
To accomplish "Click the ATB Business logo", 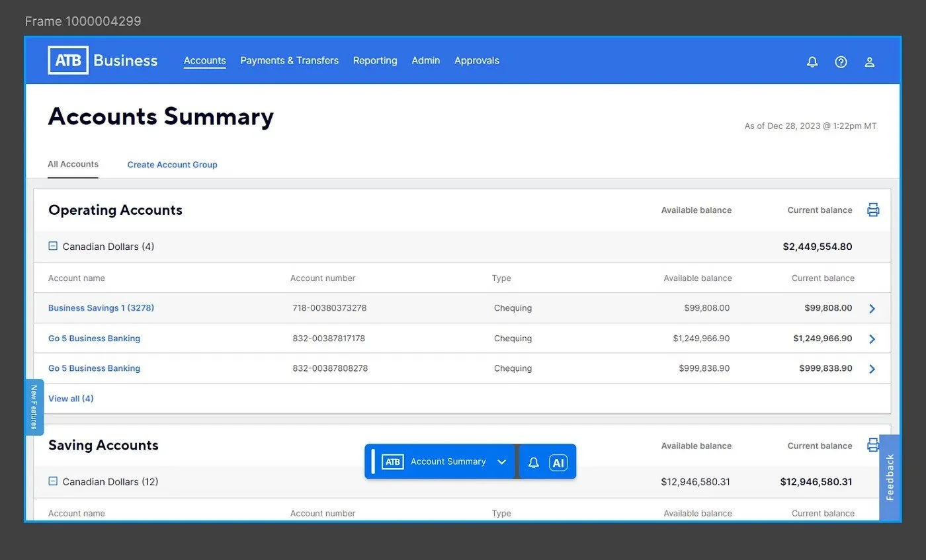I will point(103,61).
